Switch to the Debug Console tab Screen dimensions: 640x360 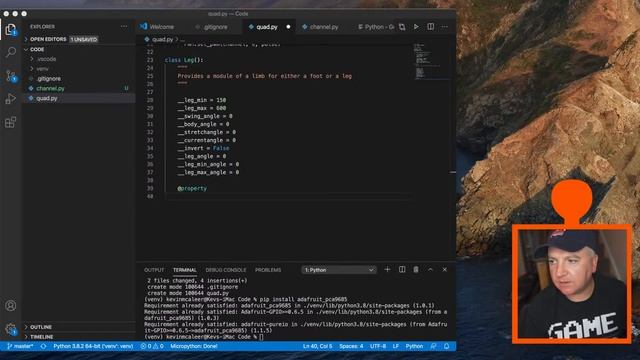pyautogui.click(x=226, y=270)
